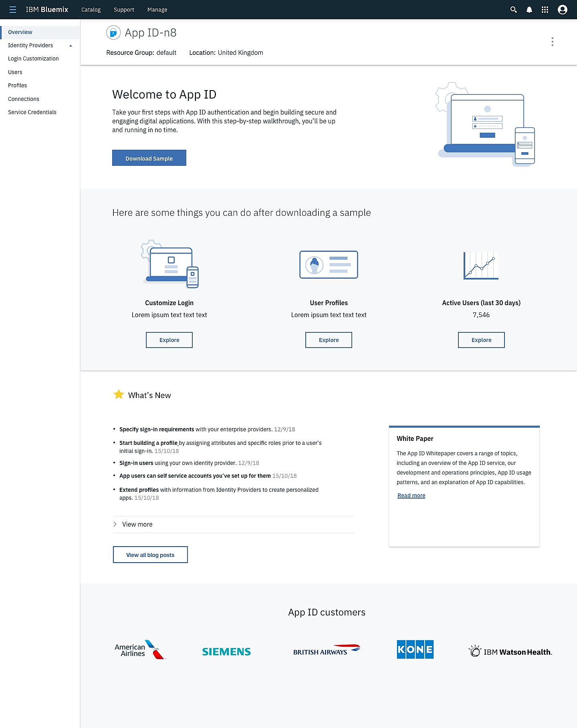This screenshot has width=577, height=728.
Task: Open the user account avatar
Action: 563,10
